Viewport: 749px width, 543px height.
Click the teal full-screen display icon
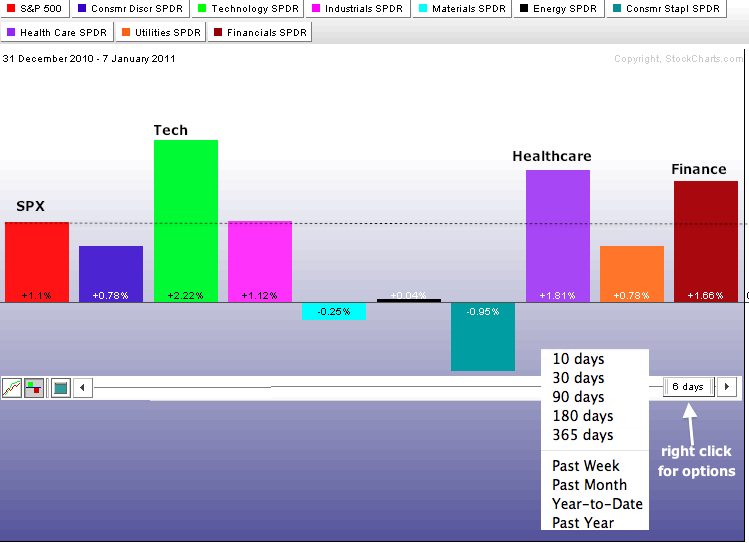[61, 388]
